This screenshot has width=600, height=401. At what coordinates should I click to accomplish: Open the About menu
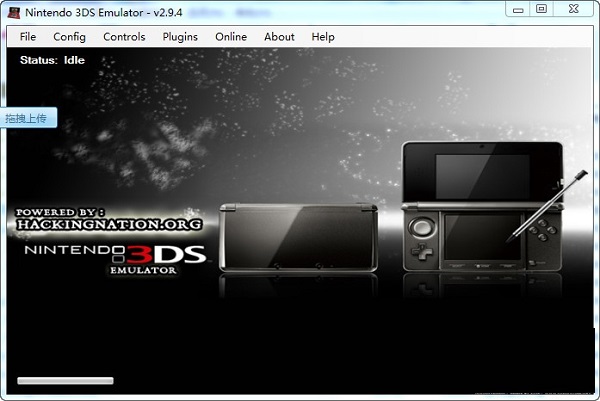(x=279, y=37)
